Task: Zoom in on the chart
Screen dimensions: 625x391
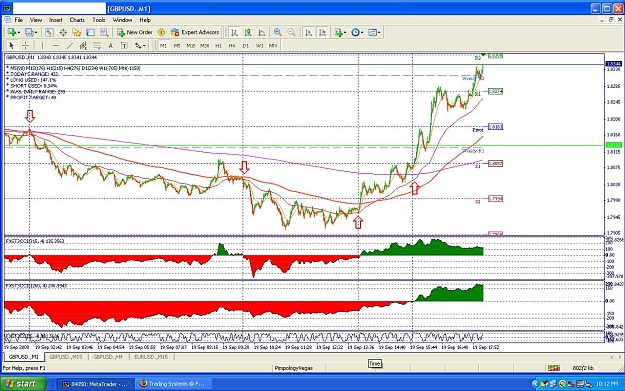Action: click(278, 32)
